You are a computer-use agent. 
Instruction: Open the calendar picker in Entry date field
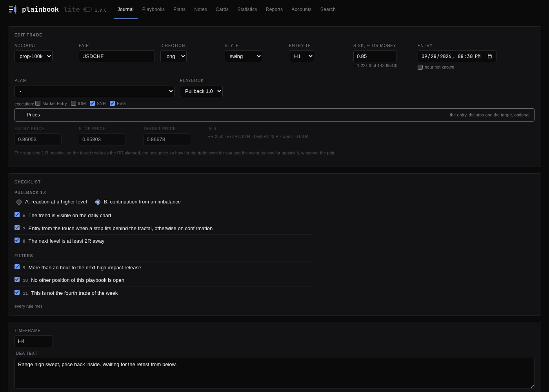(x=490, y=56)
